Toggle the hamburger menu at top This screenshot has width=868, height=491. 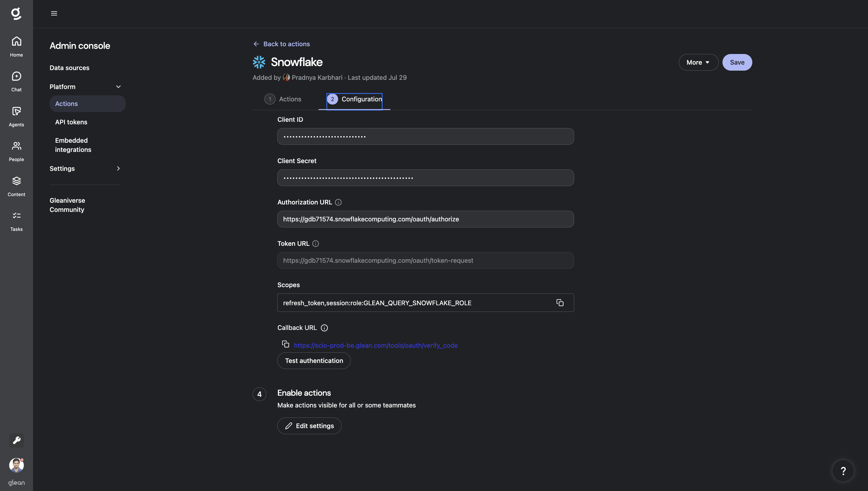(x=54, y=13)
